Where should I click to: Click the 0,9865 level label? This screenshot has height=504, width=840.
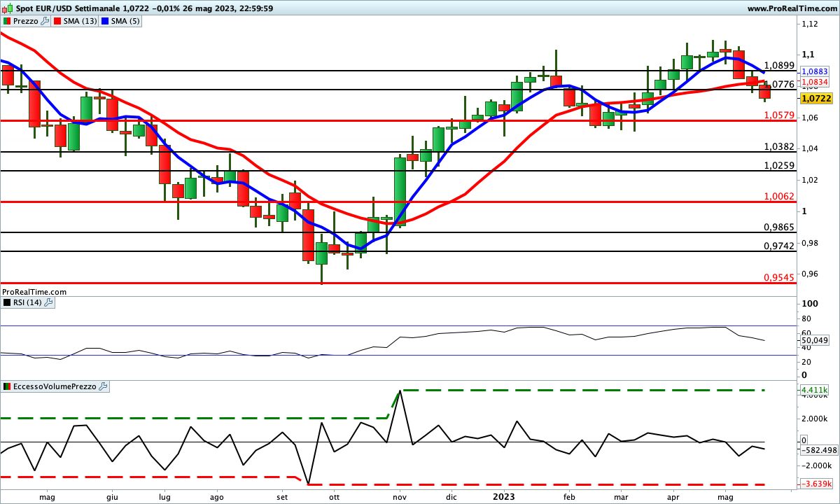[x=779, y=227]
